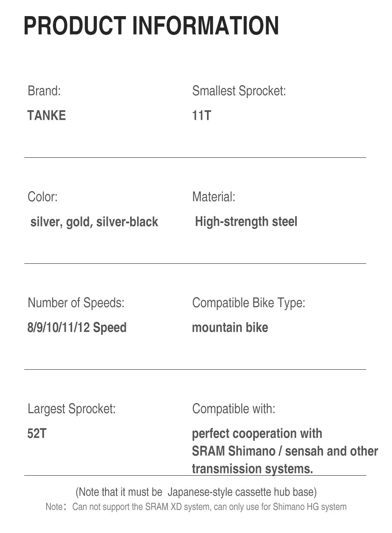392x533 pixels.
Task: Click the 11T sprocket value
Action: pyautogui.click(x=201, y=115)
